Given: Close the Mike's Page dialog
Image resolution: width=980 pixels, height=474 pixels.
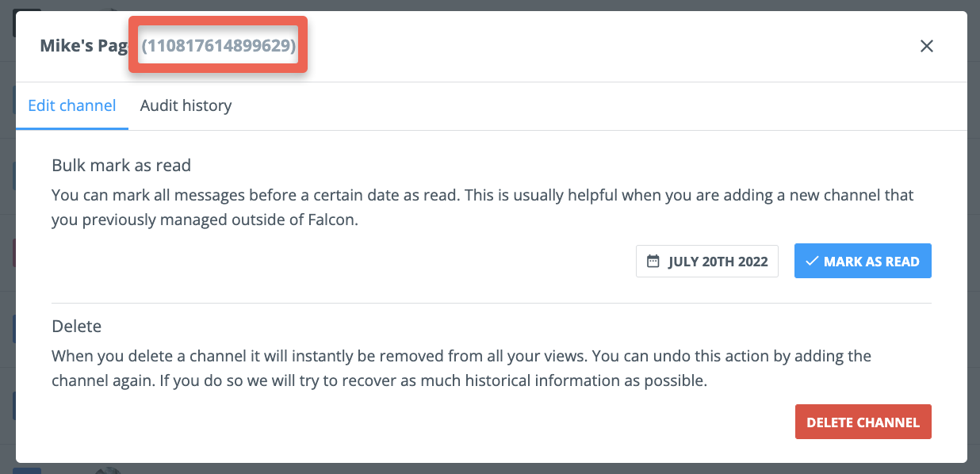Looking at the screenshot, I should point(926,46).
